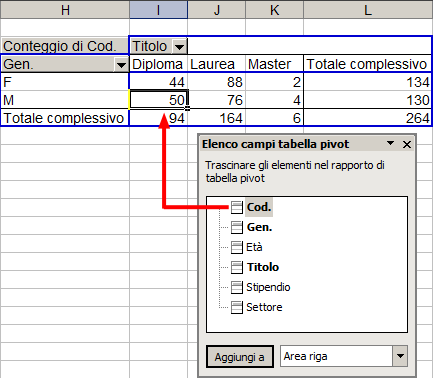Close the Elenco campi tabella pivot panel
The height and width of the screenshot is (378, 433).
click(x=407, y=144)
